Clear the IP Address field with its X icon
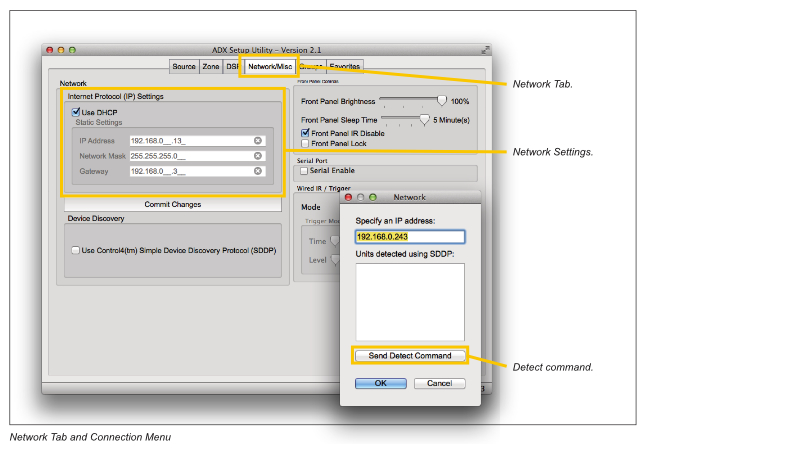Screen dimensions: 809x451 tap(258, 140)
